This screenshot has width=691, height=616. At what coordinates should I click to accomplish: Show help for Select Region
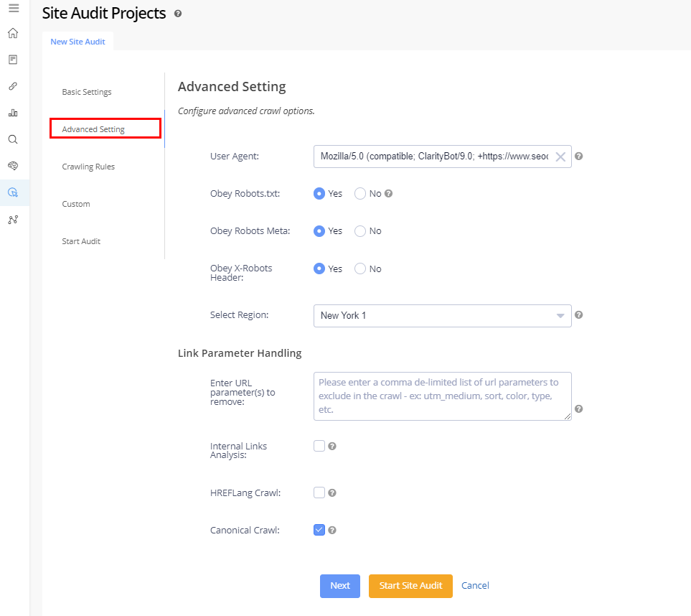[578, 314]
